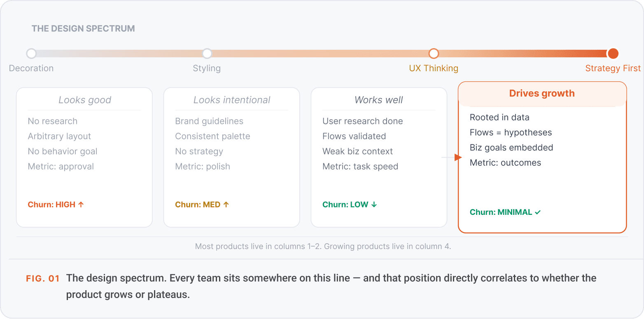The width and height of the screenshot is (644, 319).
Task: Select the Styling point on the gradient line
Action: [x=207, y=54]
